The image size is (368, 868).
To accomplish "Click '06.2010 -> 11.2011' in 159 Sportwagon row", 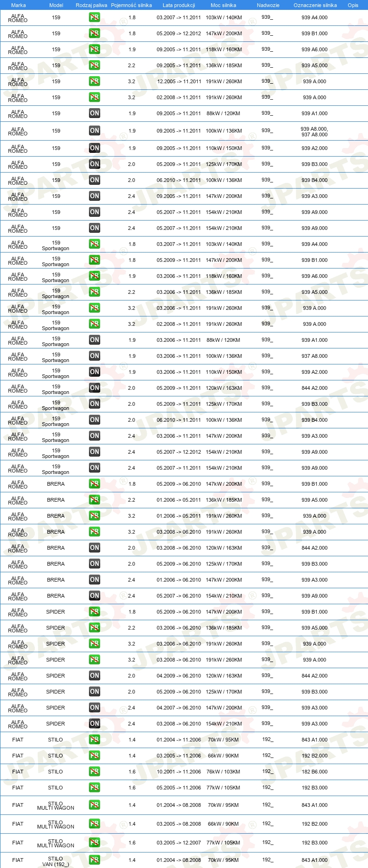I will (x=179, y=420).
